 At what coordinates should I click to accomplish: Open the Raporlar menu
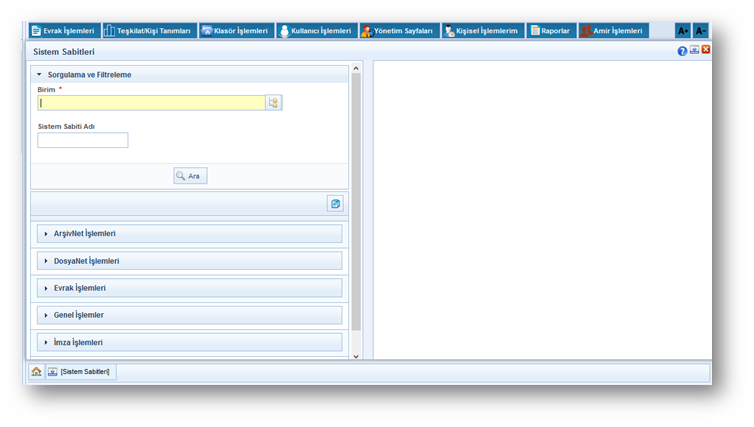tap(550, 31)
